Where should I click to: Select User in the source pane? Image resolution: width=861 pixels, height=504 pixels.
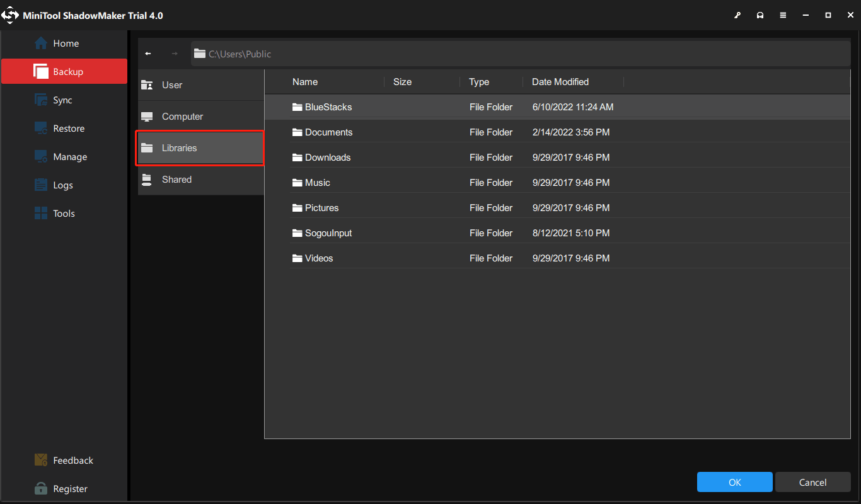click(201, 85)
